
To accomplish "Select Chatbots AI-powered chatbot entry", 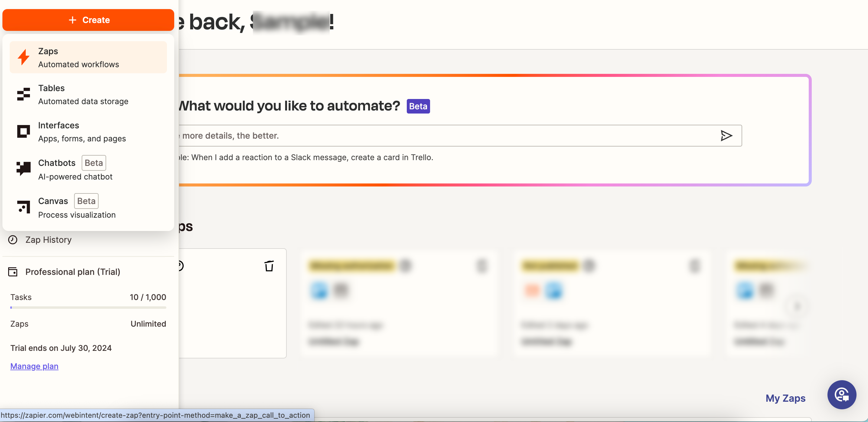I will 75,170.
